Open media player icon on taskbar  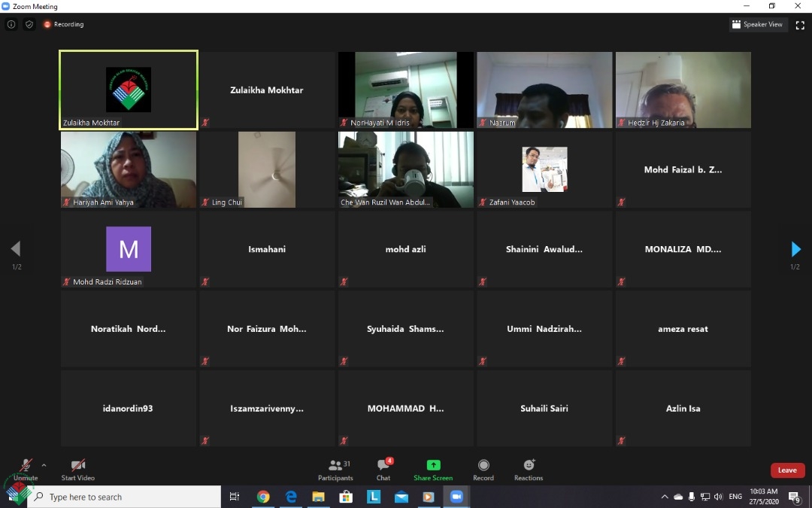click(429, 497)
